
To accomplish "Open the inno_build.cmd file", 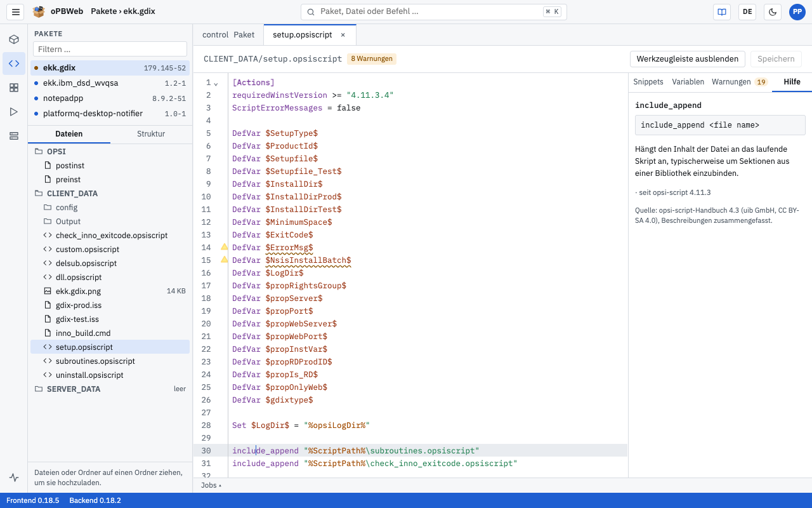I will (111, 333).
